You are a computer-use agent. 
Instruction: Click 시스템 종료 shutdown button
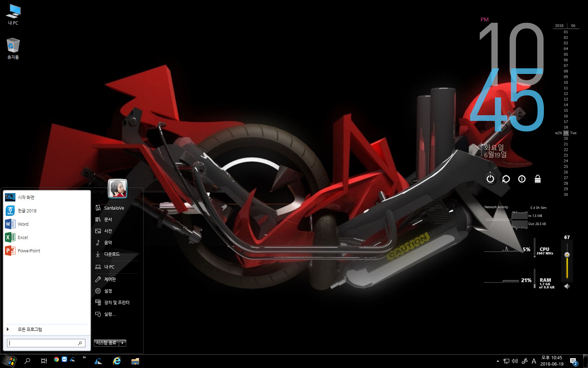[x=106, y=343]
